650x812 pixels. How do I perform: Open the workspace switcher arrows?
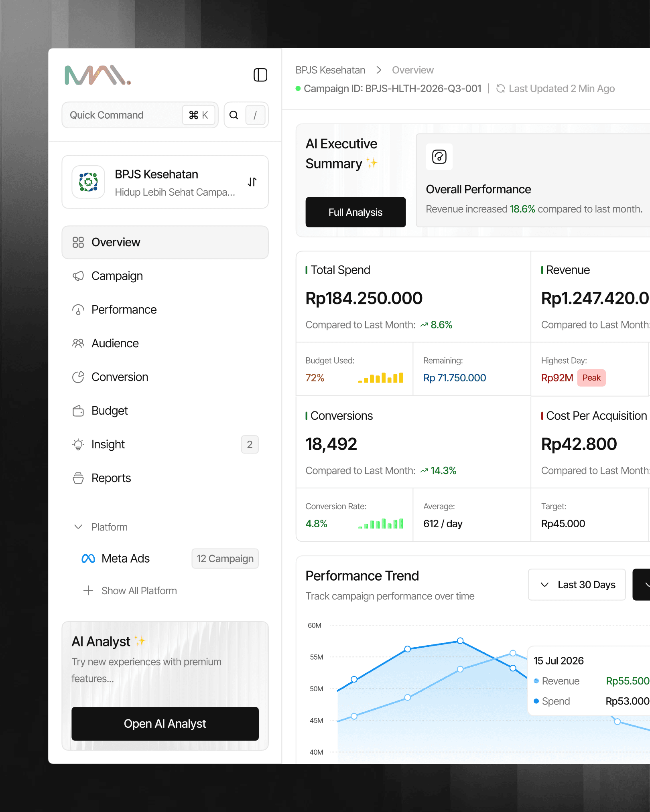252,182
